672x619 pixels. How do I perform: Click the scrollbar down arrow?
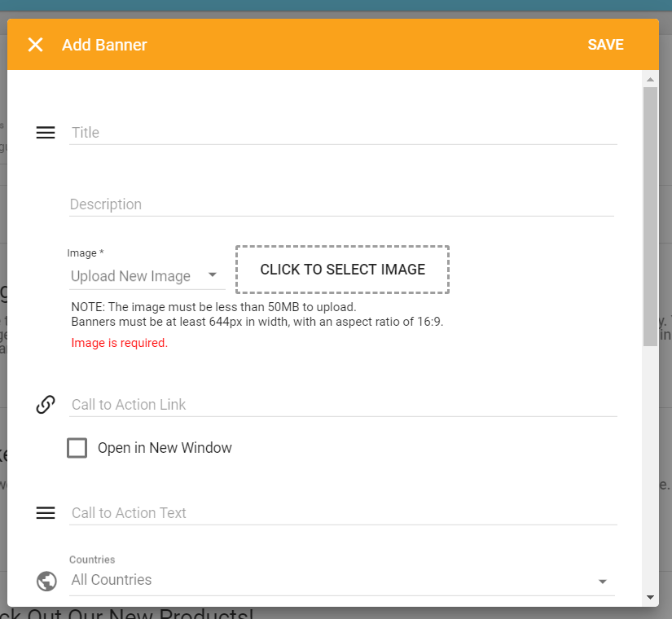(650, 597)
